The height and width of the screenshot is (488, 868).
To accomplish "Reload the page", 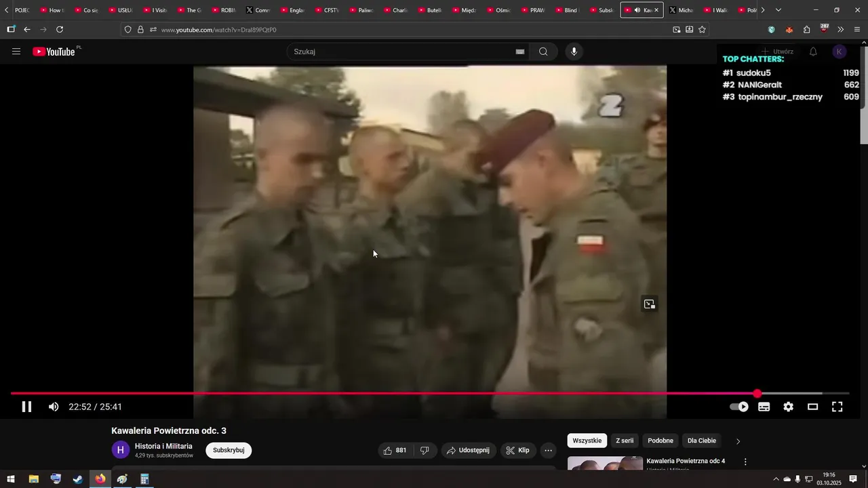I will [60, 29].
